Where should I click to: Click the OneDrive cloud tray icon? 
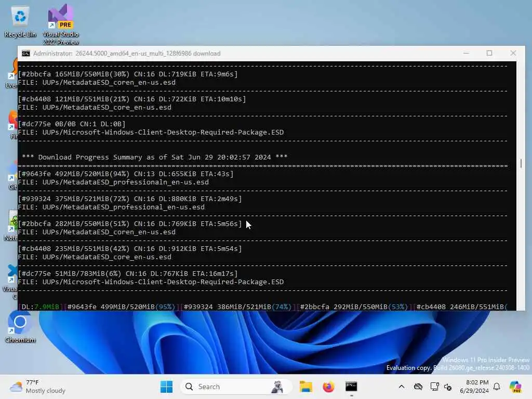pyautogui.click(x=418, y=387)
